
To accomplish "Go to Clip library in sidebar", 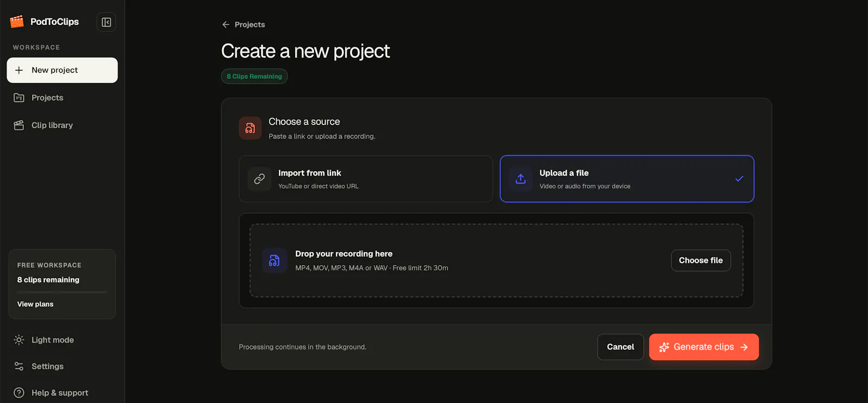I will (62, 125).
